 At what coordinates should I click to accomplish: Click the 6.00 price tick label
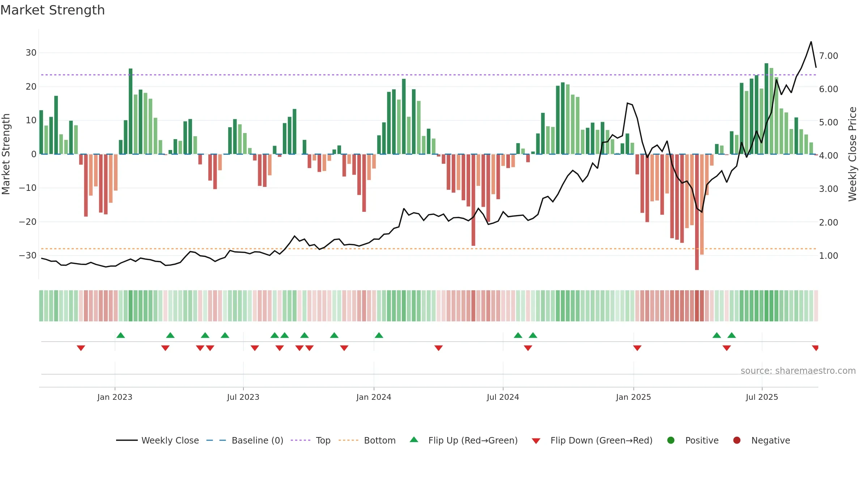point(829,89)
